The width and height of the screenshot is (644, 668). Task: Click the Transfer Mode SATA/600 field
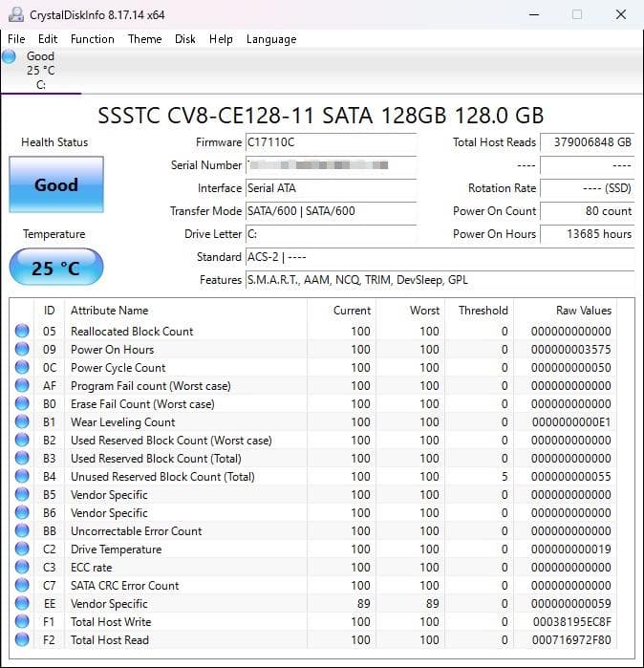pos(331,211)
